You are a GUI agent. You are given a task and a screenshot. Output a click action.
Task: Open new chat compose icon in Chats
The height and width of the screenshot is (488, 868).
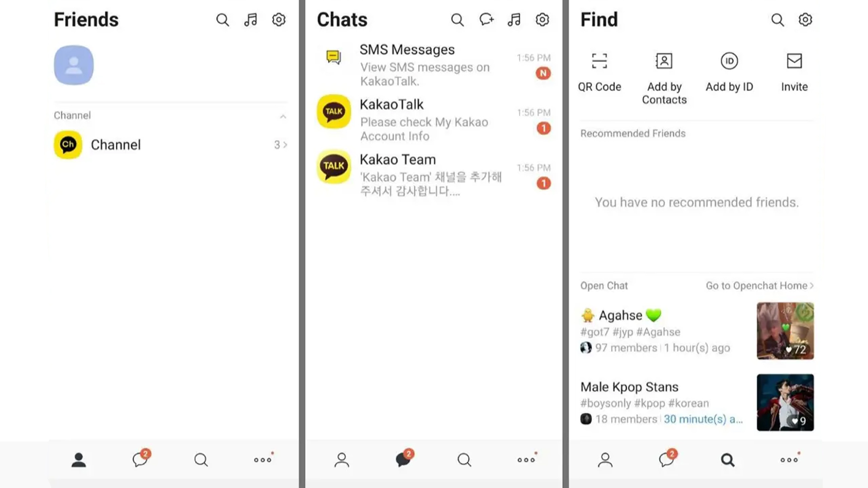(x=486, y=19)
